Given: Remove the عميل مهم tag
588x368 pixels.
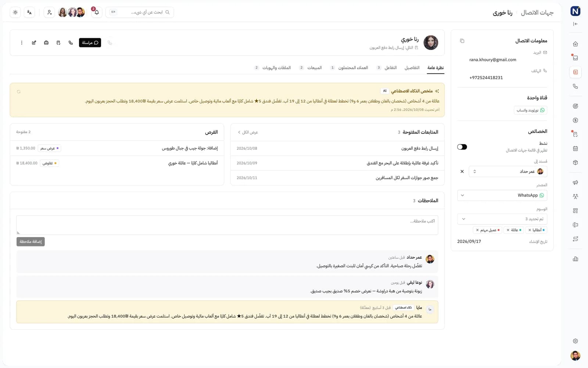Looking at the screenshot, I should pos(477,230).
